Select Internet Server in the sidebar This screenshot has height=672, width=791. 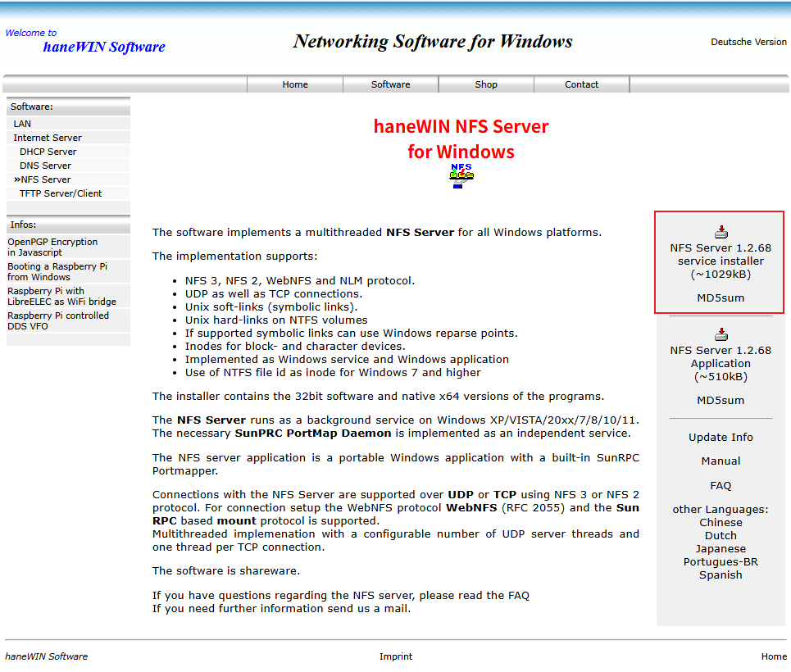tap(68, 138)
